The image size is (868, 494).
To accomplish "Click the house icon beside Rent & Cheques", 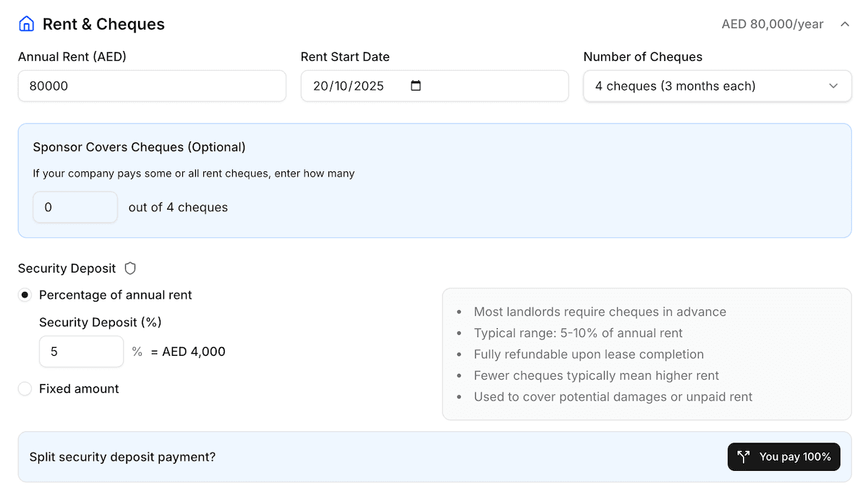I will 26,23.
